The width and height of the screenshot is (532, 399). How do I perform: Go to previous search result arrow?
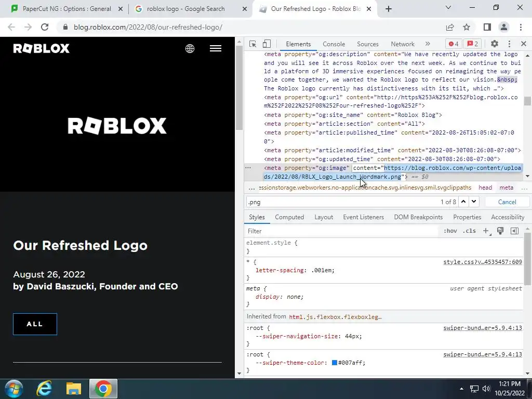click(x=463, y=202)
